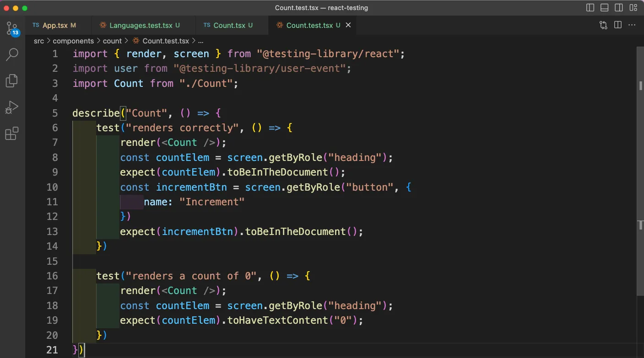Click the "heading" string on line 8
This screenshot has width=644, height=358.
[x=355, y=157]
